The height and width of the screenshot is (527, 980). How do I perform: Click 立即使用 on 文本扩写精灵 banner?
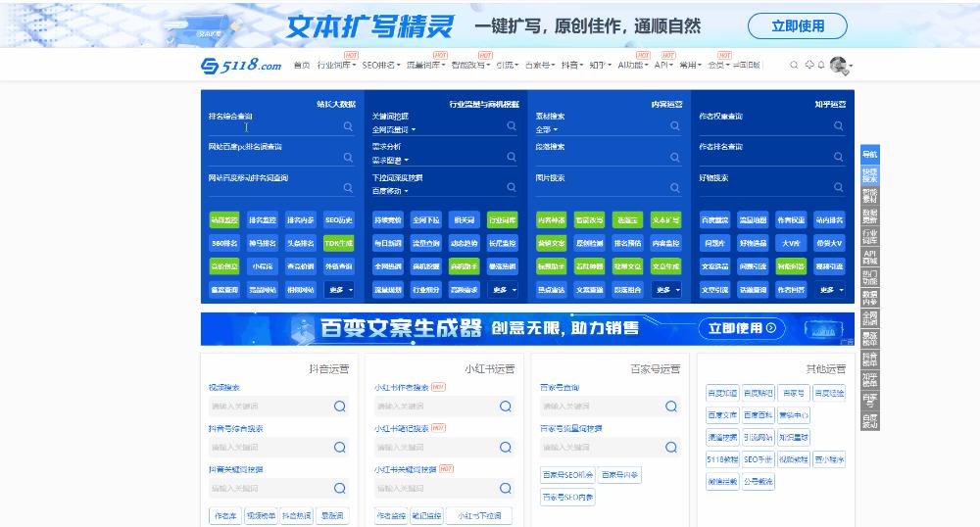tap(798, 26)
